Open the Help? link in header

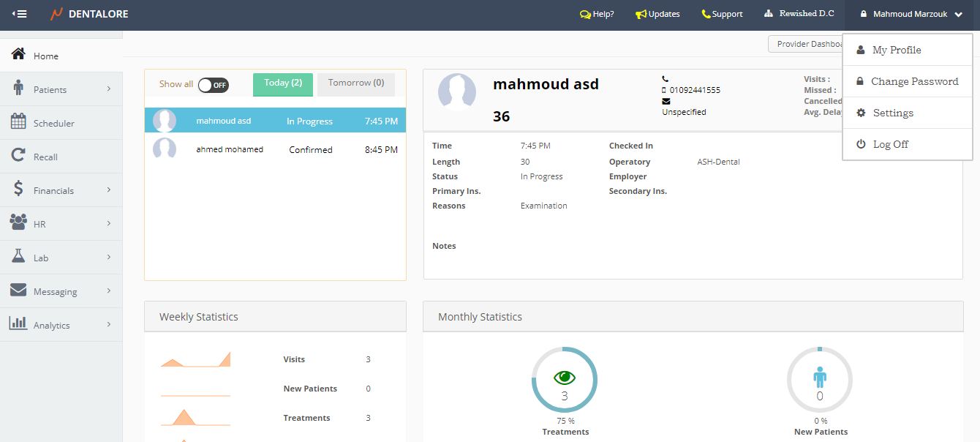(597, 14)
